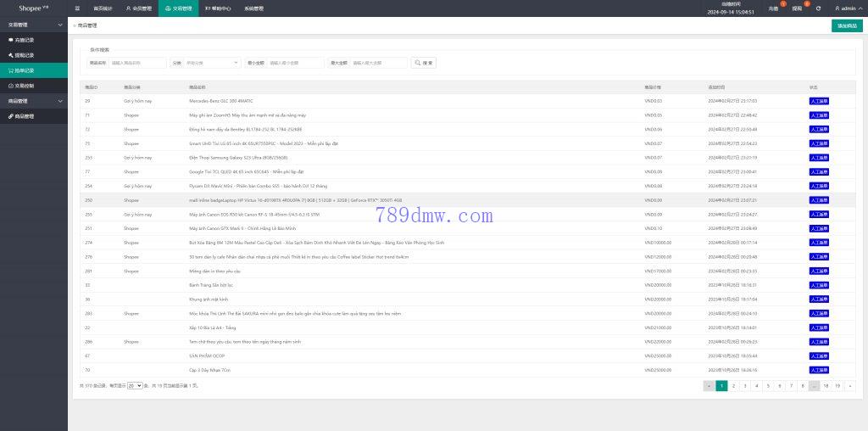
Task: Click the refresh icon in top bar
Action: (818, 8)
